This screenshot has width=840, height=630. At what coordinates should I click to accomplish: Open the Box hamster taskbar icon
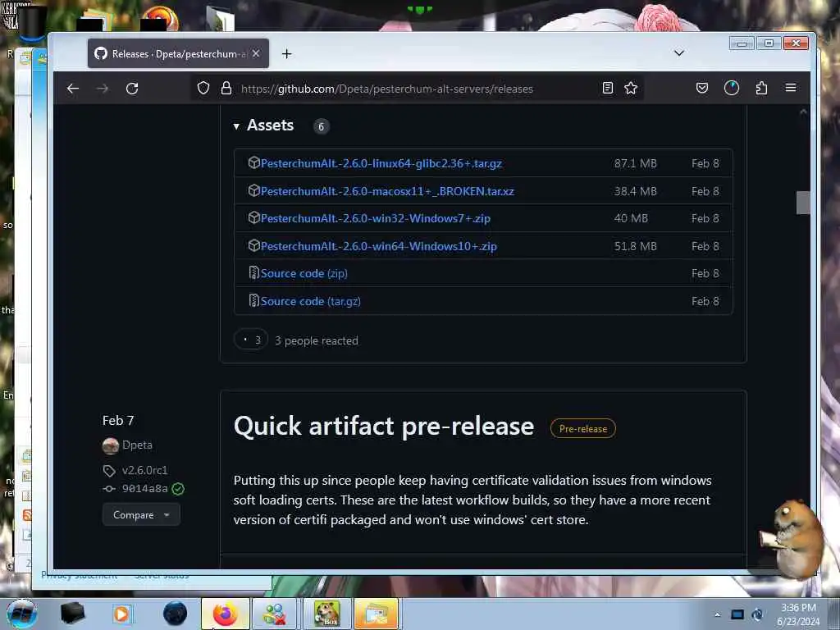pyautogui.click(x=326, y=614)
